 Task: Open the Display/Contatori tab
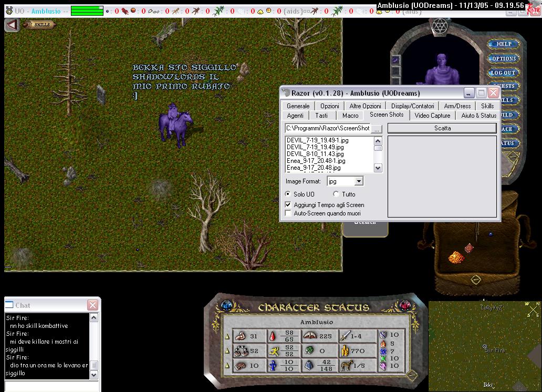click(412, 106)
